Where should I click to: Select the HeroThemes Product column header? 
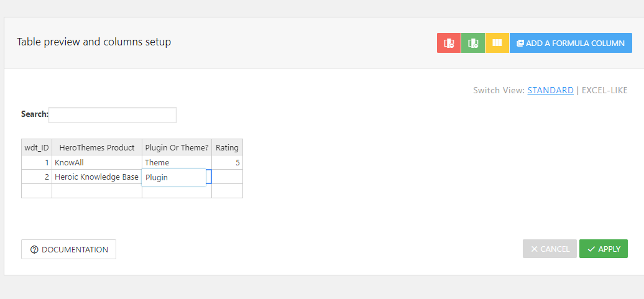click(97, 147)
